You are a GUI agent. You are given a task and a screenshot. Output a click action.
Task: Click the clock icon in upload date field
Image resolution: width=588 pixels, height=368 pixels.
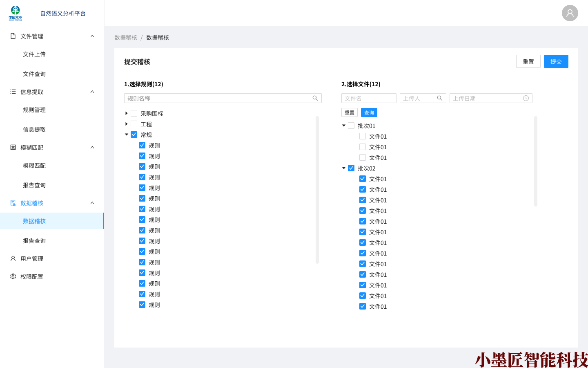click(526, 98)
